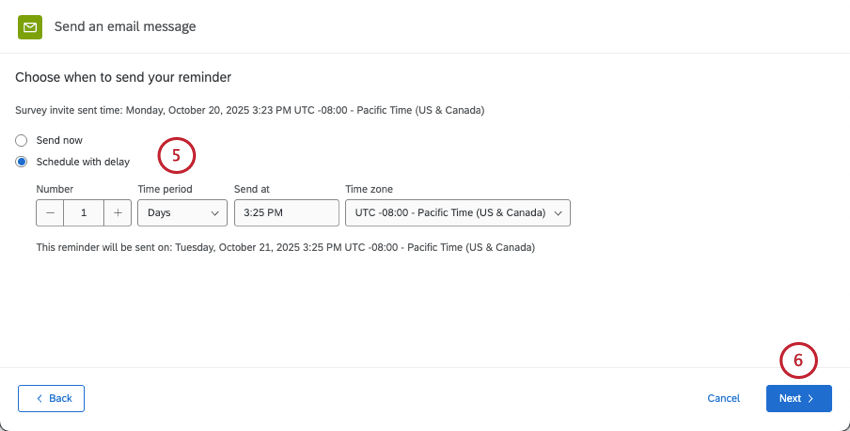Viewport: 850px width, 431px height.
Task: Click the Time zone dropdown chevron arrow
Action: tap(558, 213)
